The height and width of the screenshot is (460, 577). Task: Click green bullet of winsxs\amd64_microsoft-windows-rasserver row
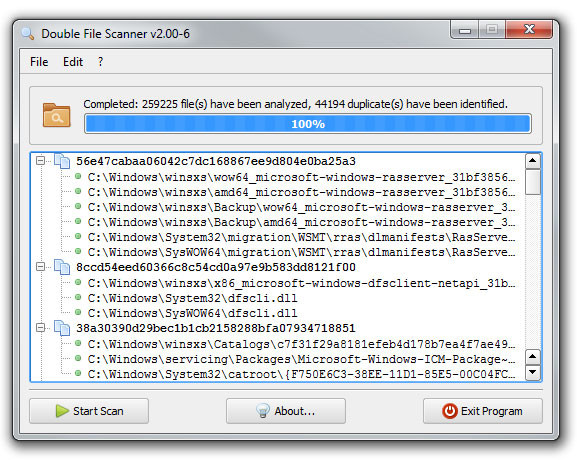point(78,191)
